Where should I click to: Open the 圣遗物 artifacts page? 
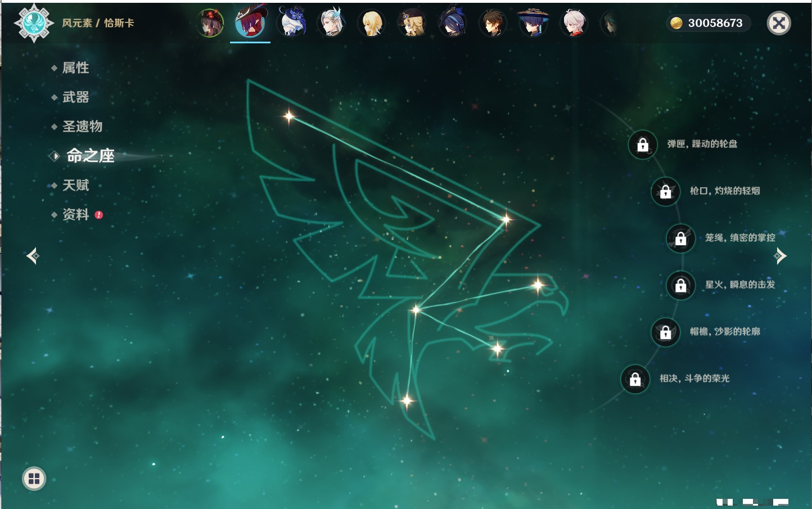tap(83, 127)
